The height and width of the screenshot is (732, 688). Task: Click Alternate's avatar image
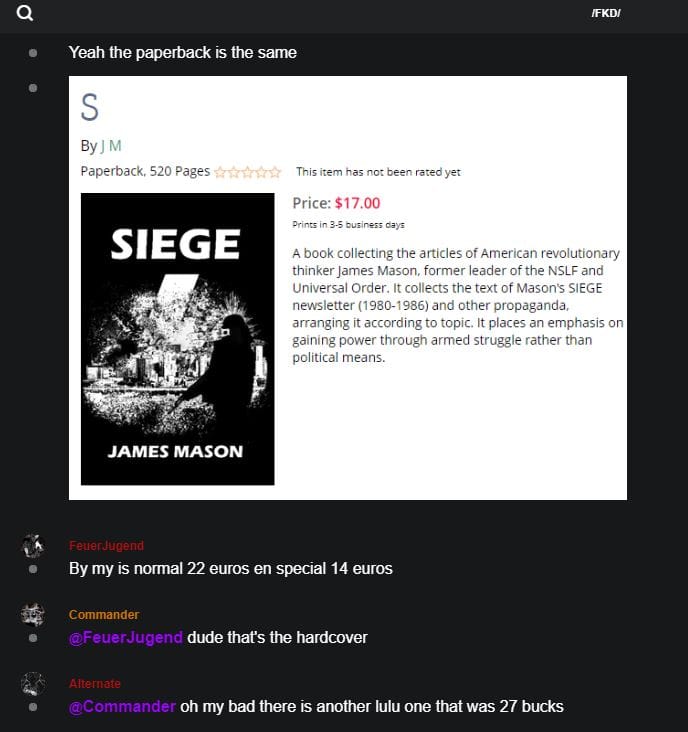click(x=33, y=683)
